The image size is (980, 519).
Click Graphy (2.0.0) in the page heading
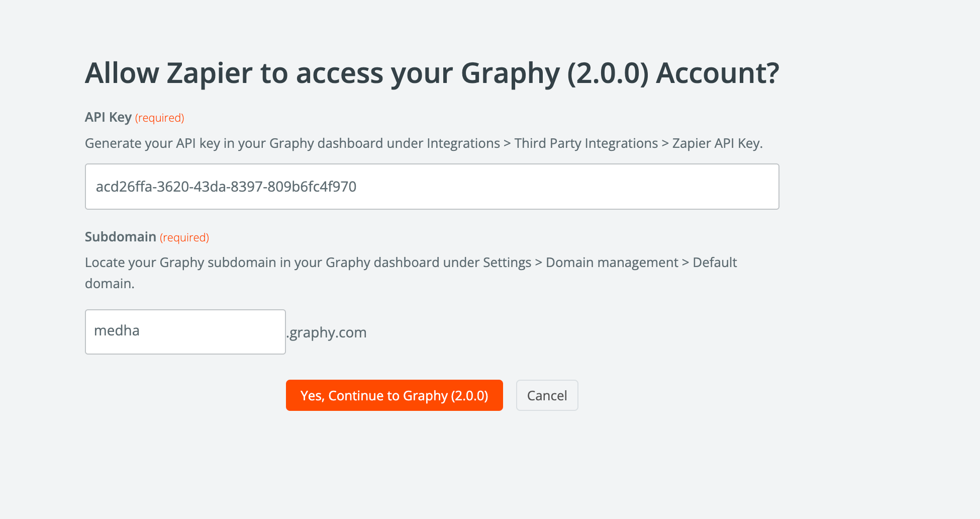[x=554, y=73]
